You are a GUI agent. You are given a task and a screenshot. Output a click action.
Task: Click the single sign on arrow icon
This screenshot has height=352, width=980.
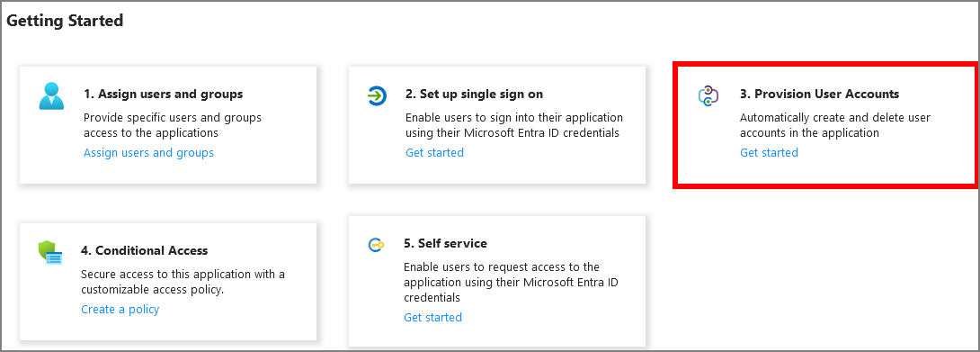click(377, 95)
